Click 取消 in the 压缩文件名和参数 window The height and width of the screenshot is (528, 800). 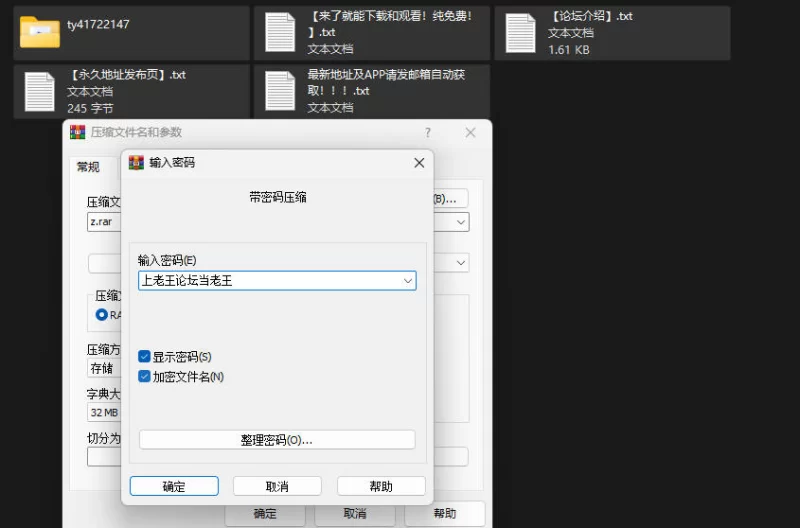[355, 513]
